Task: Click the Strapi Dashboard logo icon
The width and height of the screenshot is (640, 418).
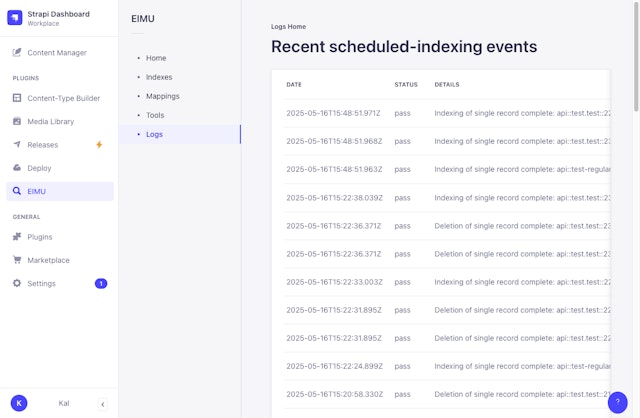Action: coord(15,18)
